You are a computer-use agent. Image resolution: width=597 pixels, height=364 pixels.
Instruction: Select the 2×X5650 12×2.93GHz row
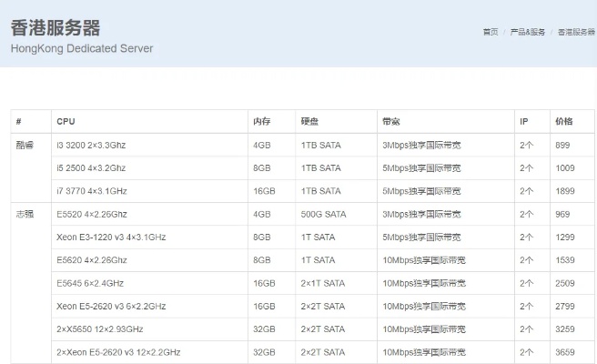click(323, 329)
